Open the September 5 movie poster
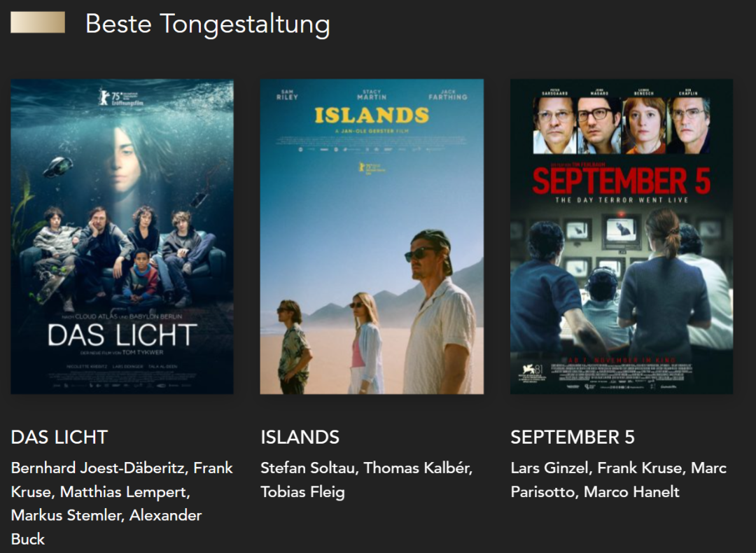The width and height of the screenshot is (756, 553). 622,236
